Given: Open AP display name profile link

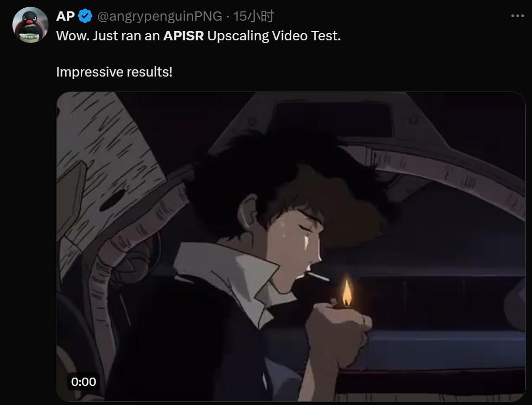Looking at the screenshot, I should 66,16.
